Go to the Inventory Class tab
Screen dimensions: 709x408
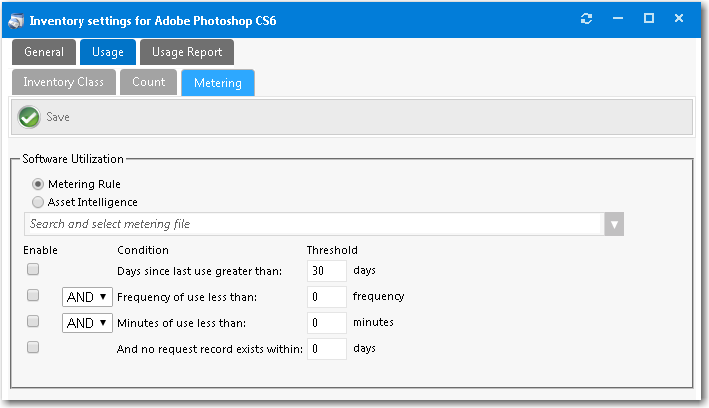point(64,82)
